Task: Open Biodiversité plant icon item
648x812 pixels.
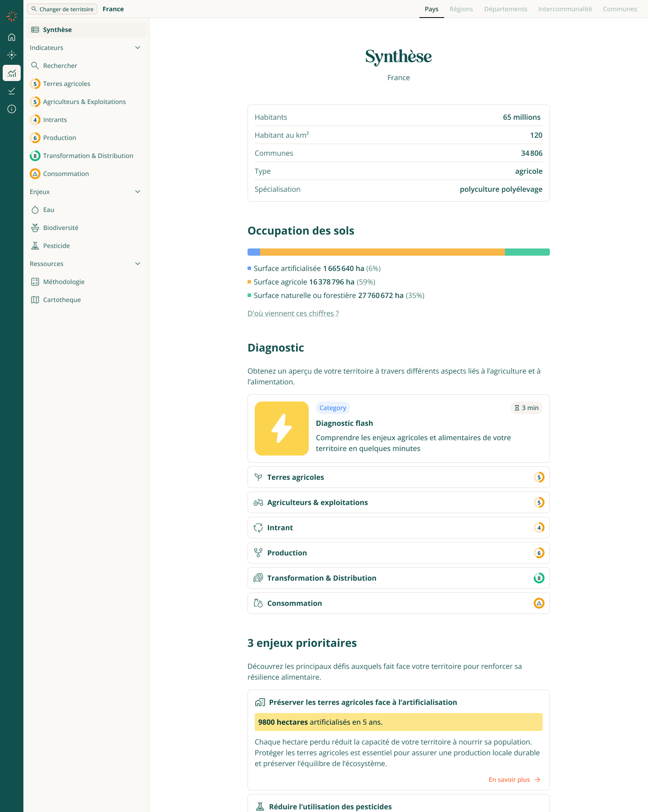Action: point(60,228)
